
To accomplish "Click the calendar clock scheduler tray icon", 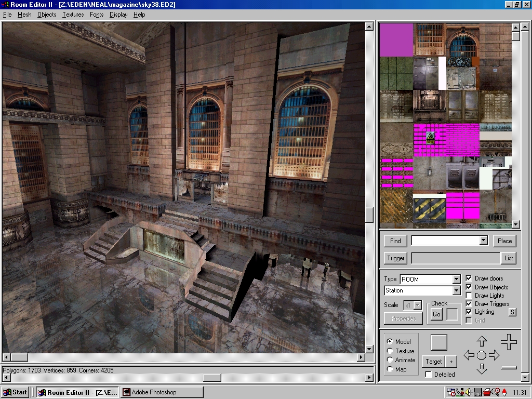I will click(451, 392).
